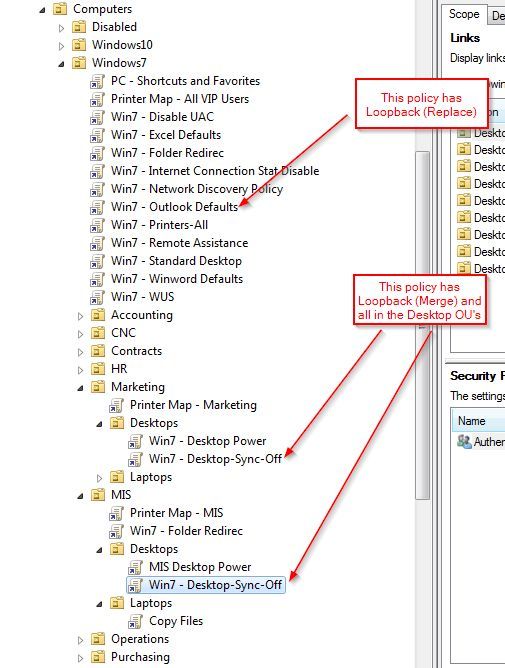Select the Copy Files GPO link icon
Viewport: 505px width, 668px height.
pos(135,621)
